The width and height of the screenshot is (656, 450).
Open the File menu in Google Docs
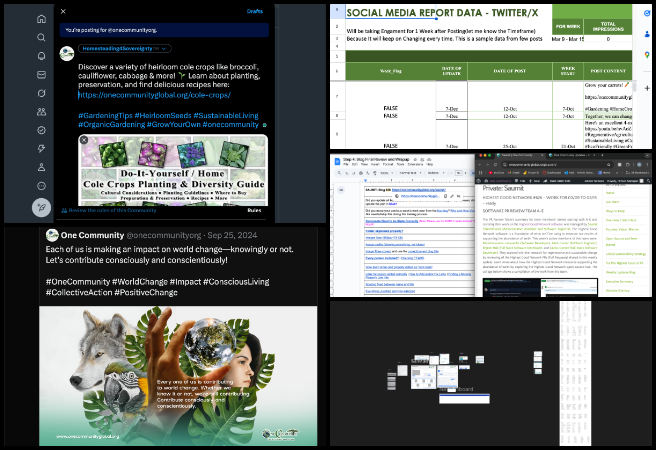tap(346, 164)
